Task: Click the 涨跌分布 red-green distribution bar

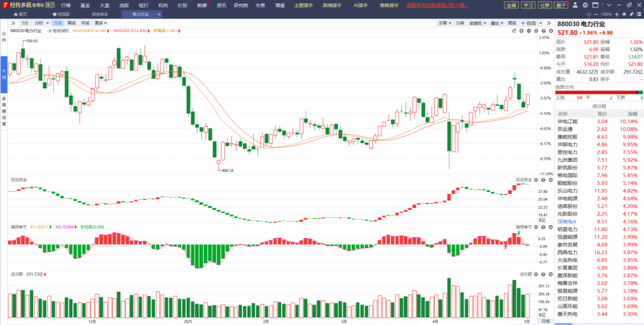Action: [x=599, y=92]
